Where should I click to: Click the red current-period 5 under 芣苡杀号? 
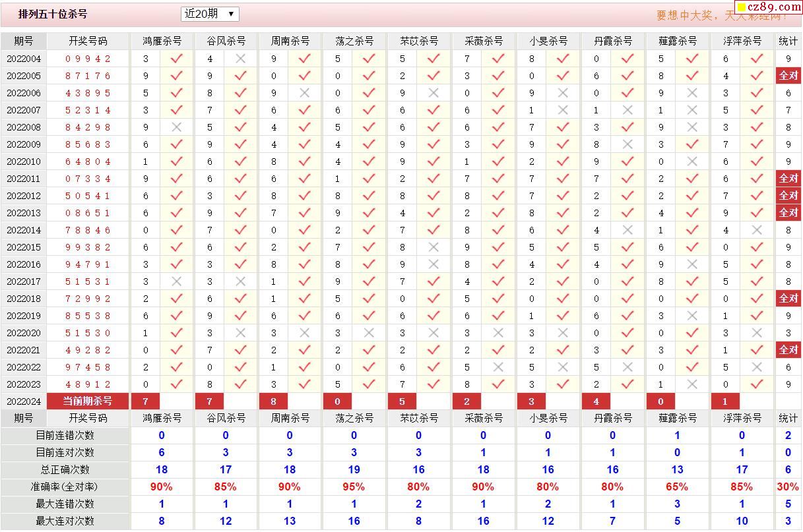point(402,401)
